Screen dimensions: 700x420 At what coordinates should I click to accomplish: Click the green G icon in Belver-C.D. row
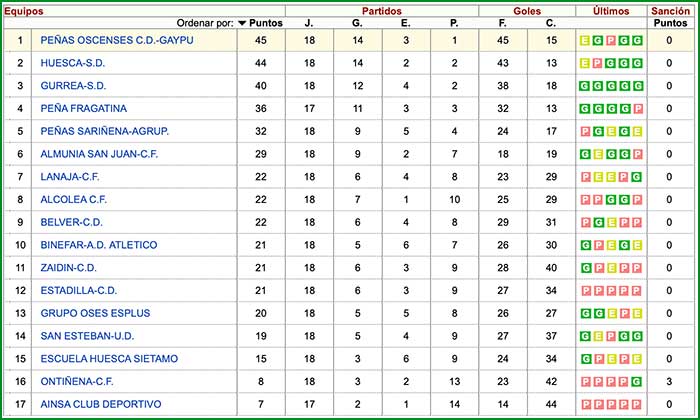point(611,222)
